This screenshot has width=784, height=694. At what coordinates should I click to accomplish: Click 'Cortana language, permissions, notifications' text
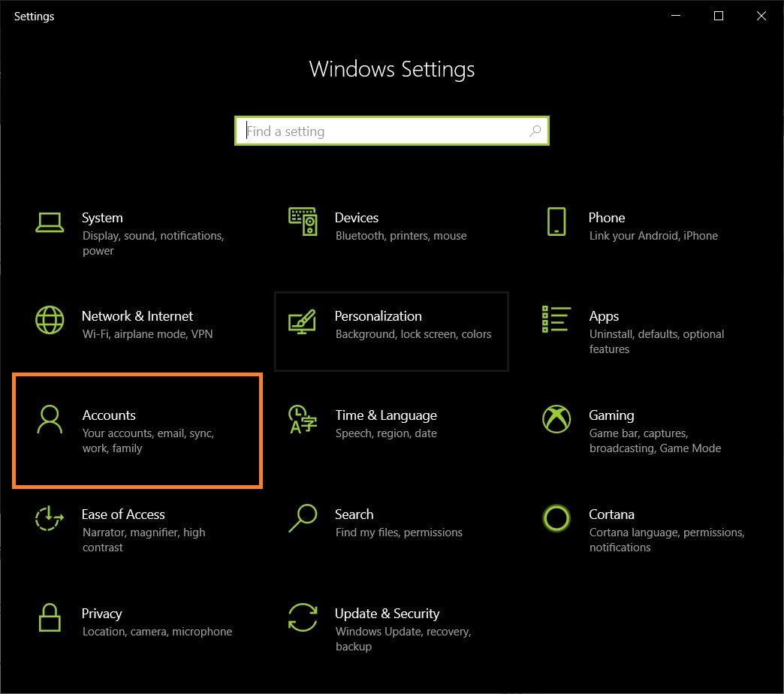[667, 539]
